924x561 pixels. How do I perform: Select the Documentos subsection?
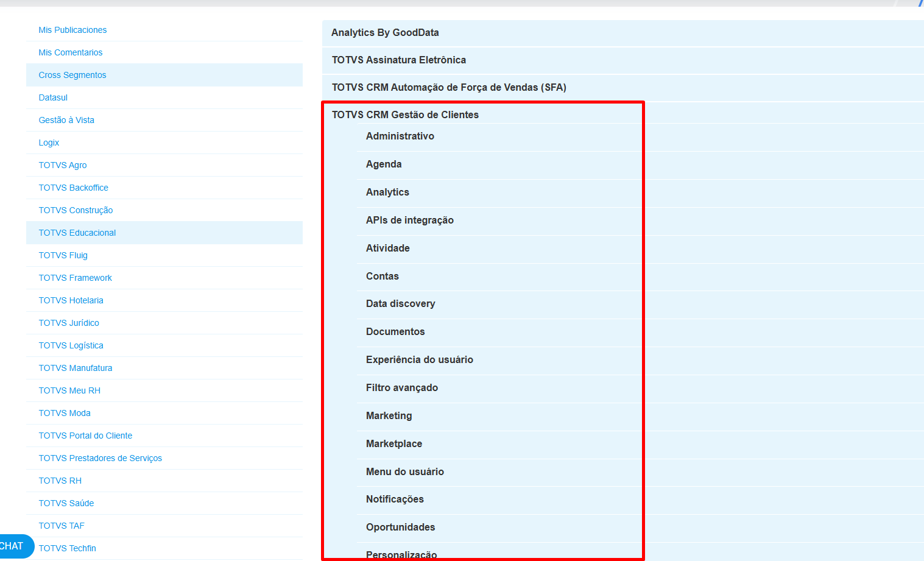395,332
